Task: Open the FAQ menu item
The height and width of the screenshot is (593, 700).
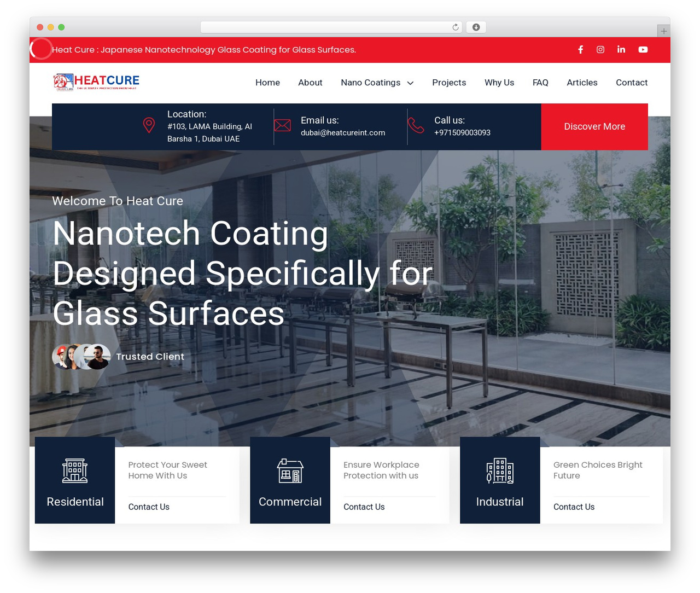Action: click(540, 83)
